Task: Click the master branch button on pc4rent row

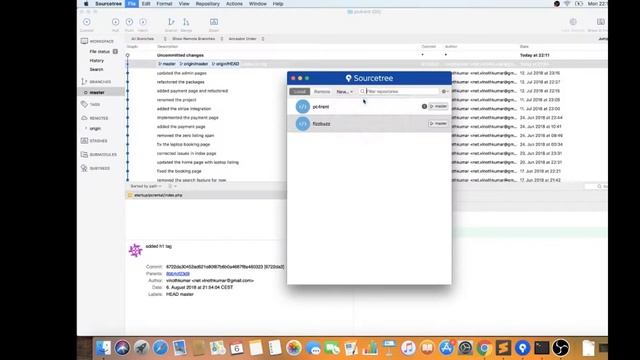Action: pyautogui.click(x=438, y=107)
